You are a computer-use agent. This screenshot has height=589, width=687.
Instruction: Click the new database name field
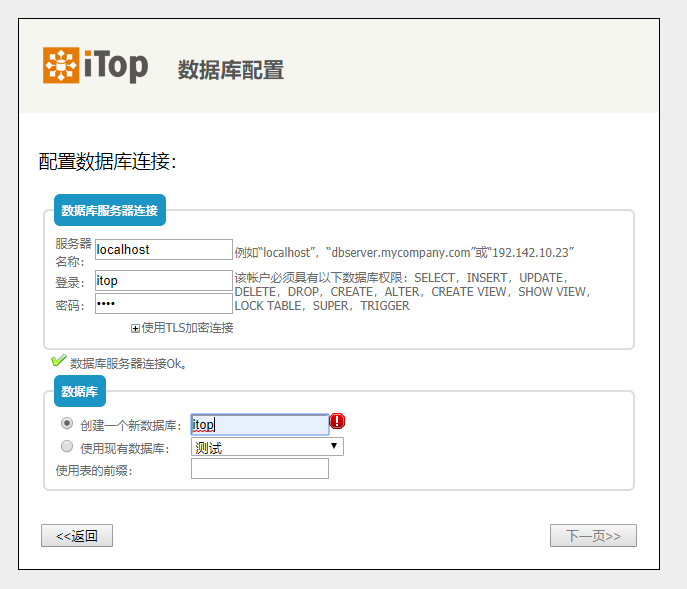[260, 424]
